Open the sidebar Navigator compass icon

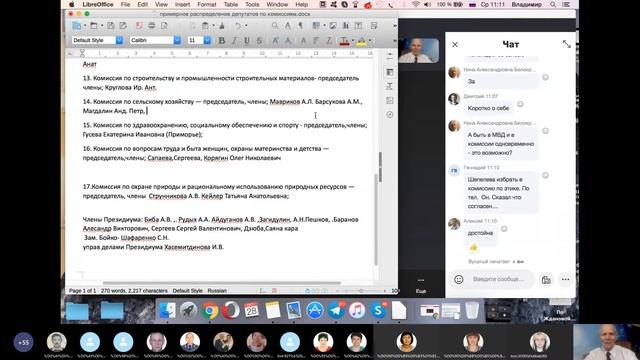click(x=390, y=115)
